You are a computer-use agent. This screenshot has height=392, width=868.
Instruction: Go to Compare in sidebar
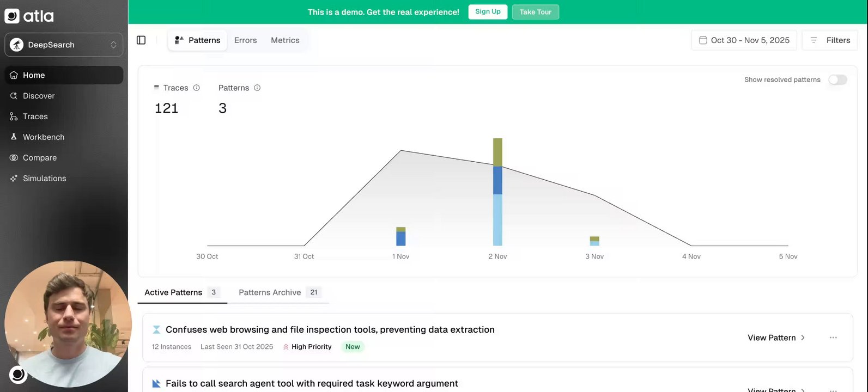(x=40, y=158)
